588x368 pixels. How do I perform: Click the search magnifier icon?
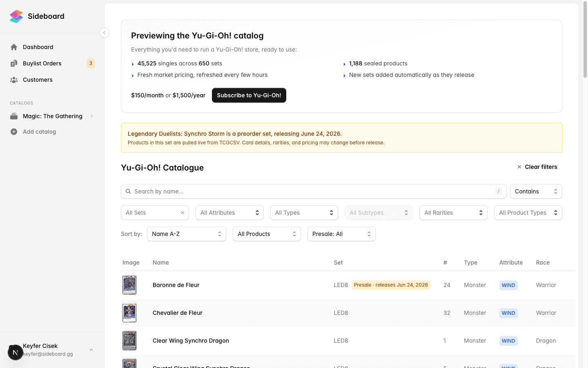pyautogui.click(x=128, y=191)
